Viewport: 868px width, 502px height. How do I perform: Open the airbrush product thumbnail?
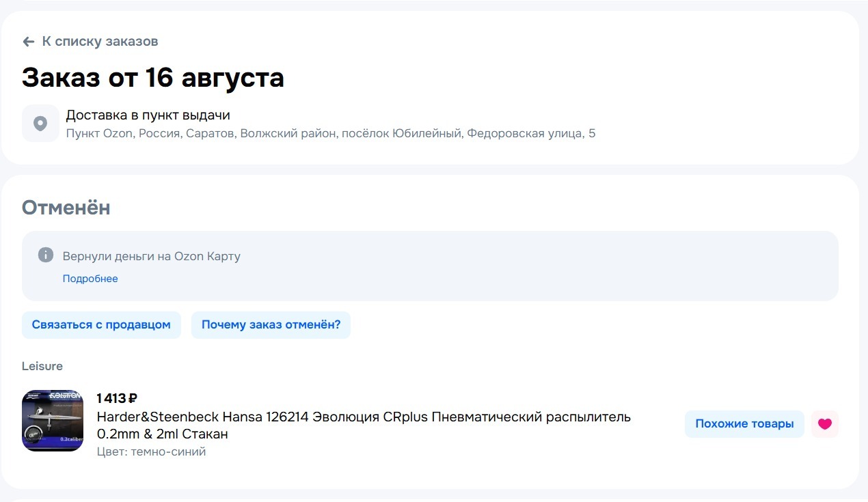(x=53, y=421)
